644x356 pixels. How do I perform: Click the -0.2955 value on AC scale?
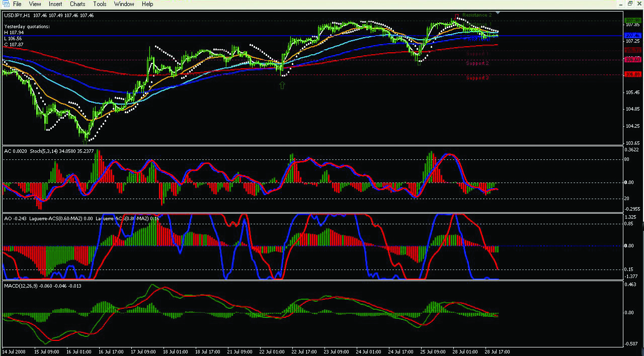(x=632, y=209)
